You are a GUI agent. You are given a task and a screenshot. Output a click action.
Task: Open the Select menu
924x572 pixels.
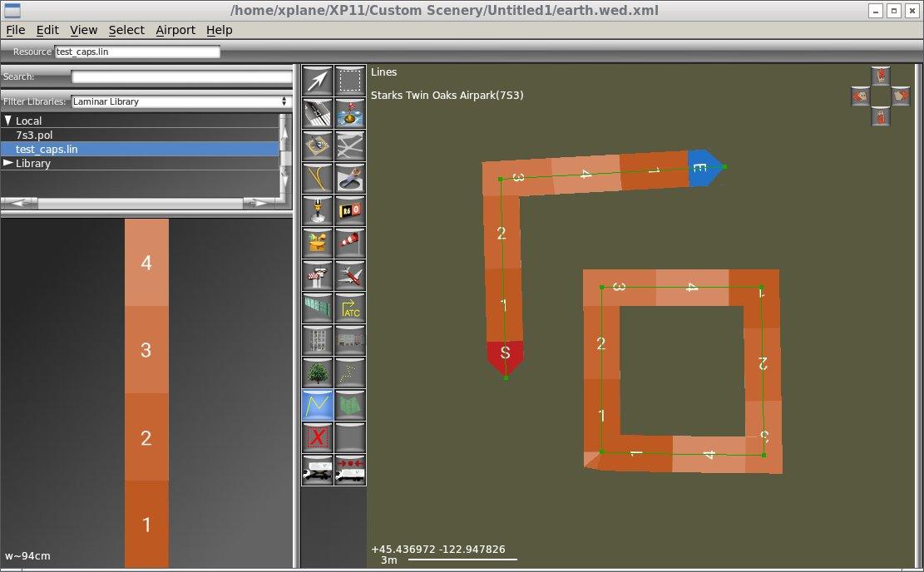point(126,30)
